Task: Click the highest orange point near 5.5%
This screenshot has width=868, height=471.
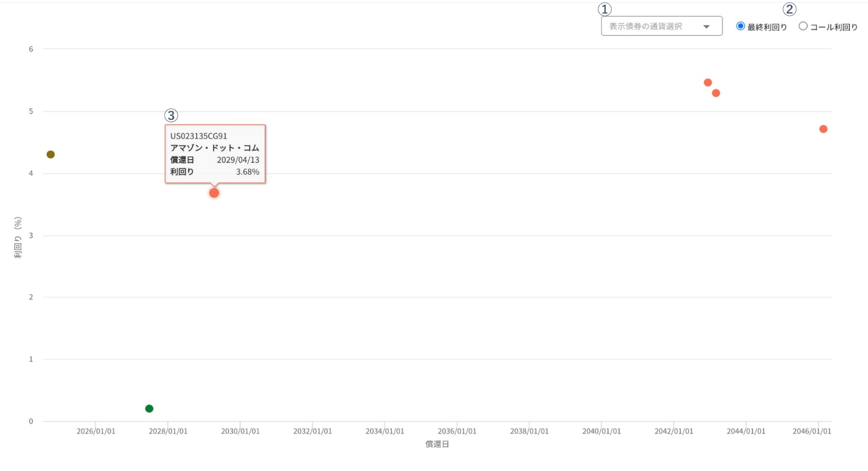Action: (708, 82)
